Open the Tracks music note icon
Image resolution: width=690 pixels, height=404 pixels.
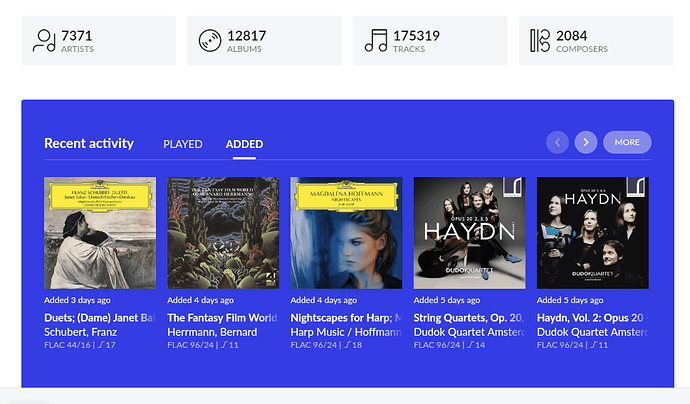pos(376,40)
